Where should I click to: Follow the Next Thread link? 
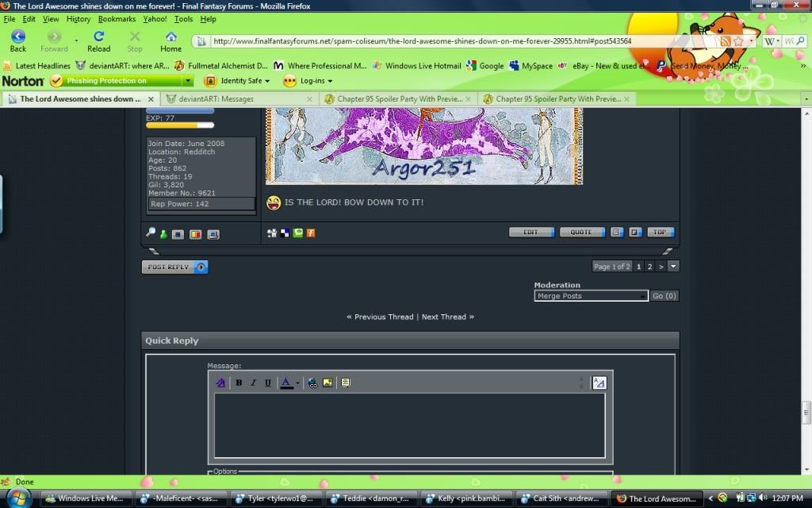[444, 317]
